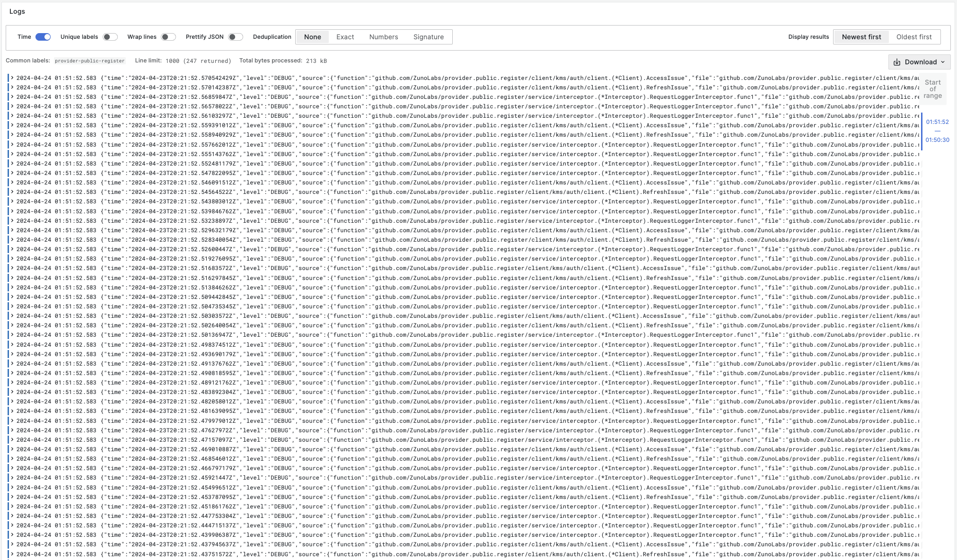Switch display order to Oldest first

(x=913, y=37)
